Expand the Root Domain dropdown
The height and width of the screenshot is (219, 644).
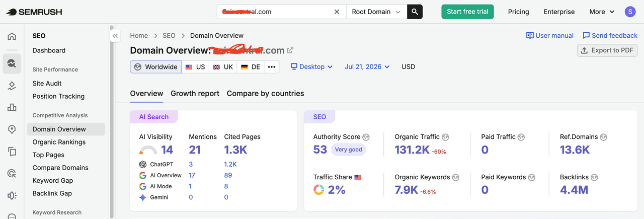376,12
